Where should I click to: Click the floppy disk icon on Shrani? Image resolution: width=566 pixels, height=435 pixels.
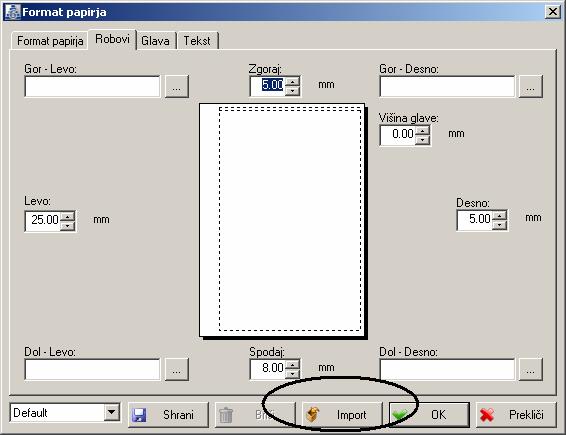point(139,415)
